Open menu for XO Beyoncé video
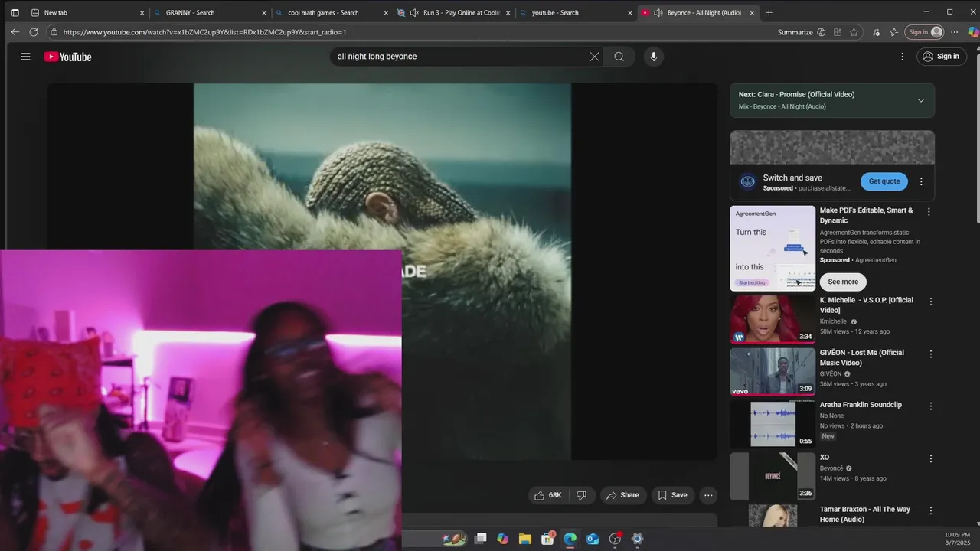Image resolution: width=980 pixels, height=551 pixels. click(x=931, y=459)
